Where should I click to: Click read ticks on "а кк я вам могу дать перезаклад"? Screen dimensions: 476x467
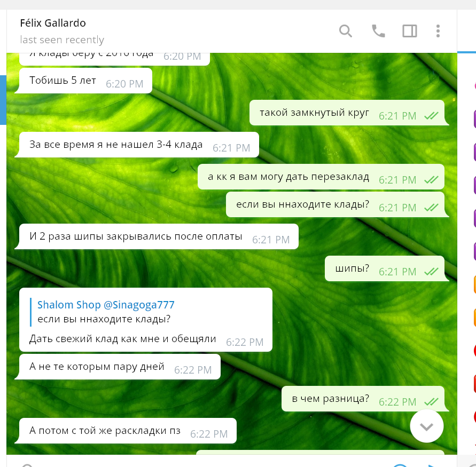point(431,180)
